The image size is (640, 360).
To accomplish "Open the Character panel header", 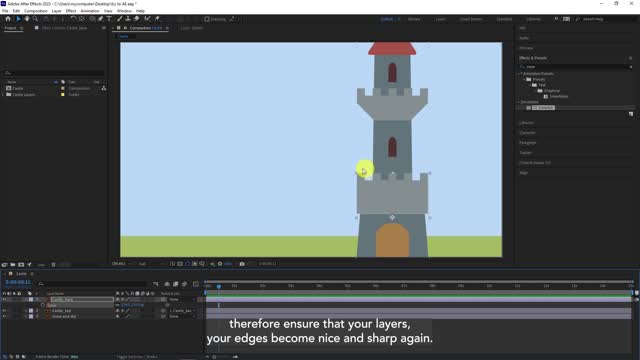I will [x=527, y=133].
